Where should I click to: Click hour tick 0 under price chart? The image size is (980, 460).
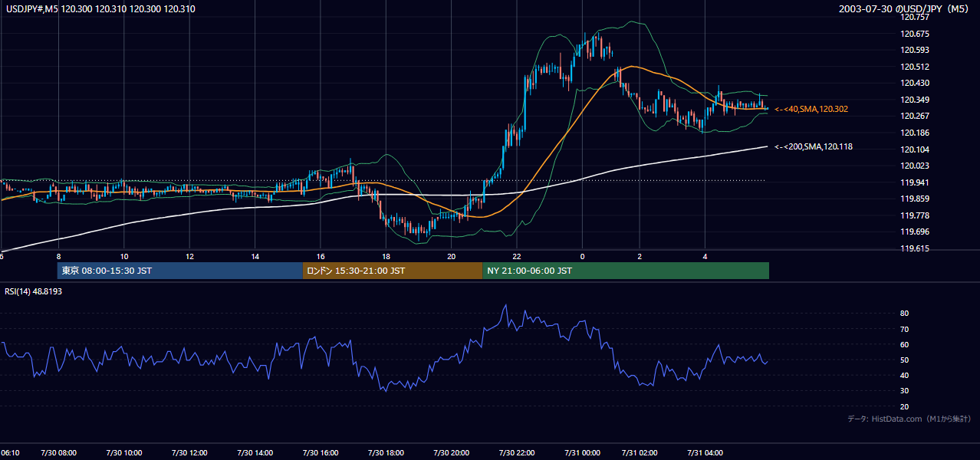(582, 256)
